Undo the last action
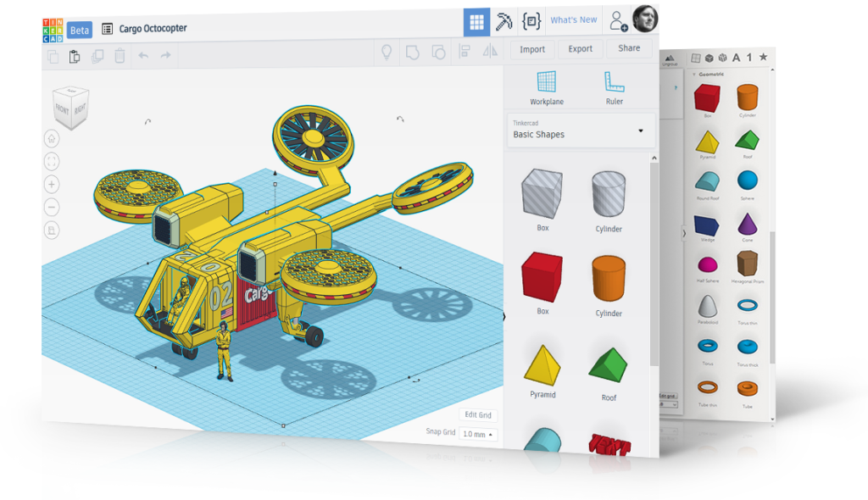The width and height of the screenshot is (868, 500). click(143, 55)
